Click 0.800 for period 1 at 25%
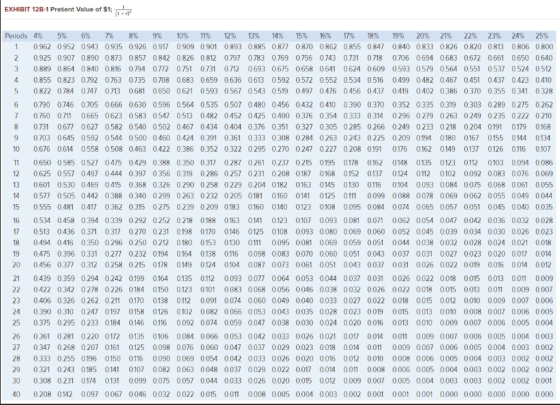This screenshot has width=560, height=405. coord(544,47)
